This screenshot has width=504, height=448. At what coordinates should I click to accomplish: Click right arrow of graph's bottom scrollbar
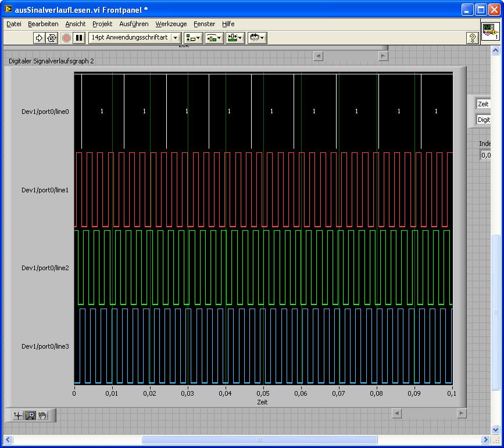(462, 414)
